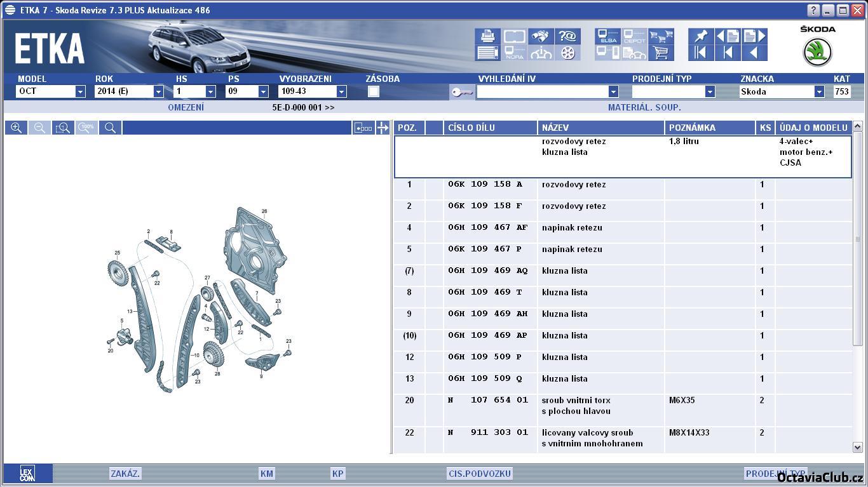Image resolution: width=868 pixels, height=487 pixels.
Task: Zoom in on the parts diagram
Action: coord(16,128)
